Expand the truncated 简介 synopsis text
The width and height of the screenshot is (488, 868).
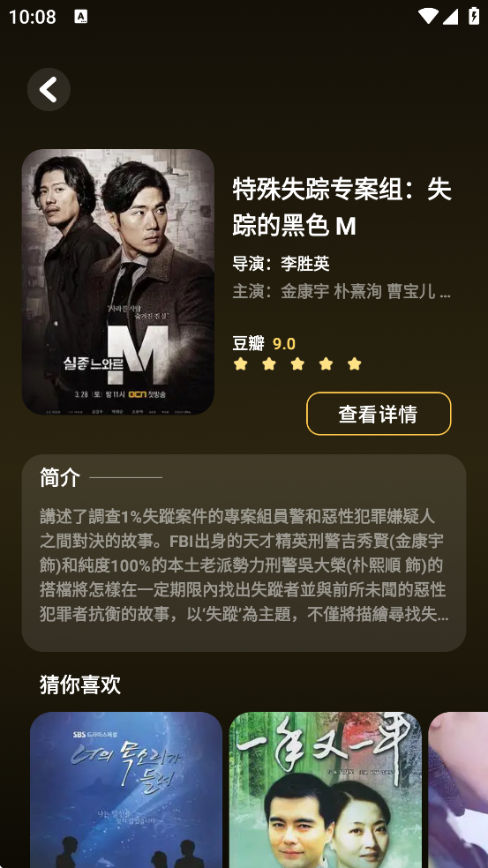(244, 565)
